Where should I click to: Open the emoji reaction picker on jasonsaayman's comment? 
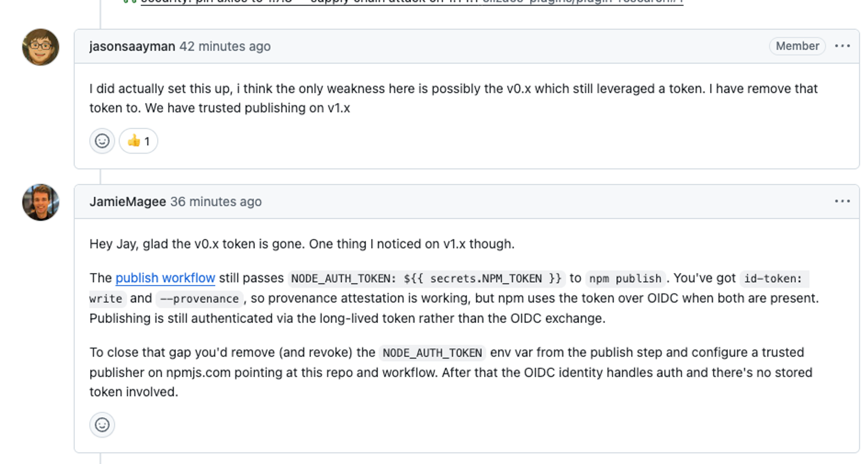(x=102, y=141)
